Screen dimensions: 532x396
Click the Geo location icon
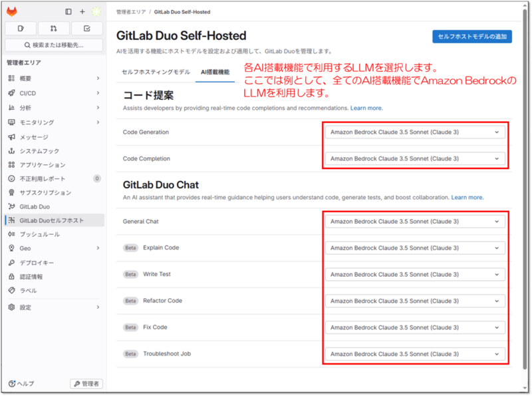point(11,248)
